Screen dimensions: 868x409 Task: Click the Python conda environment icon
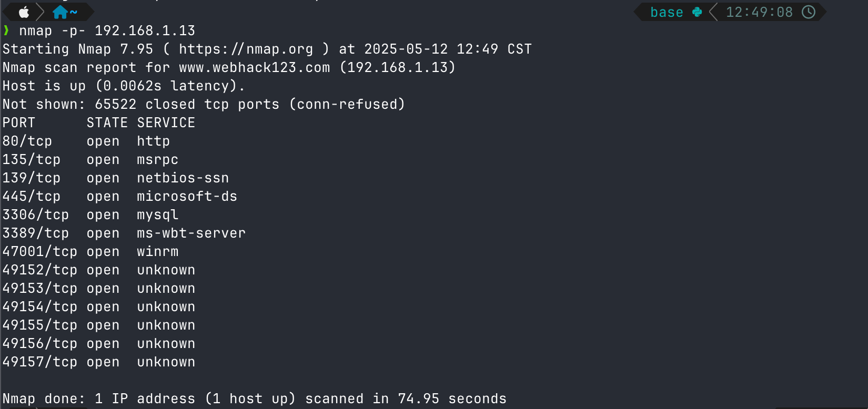697,12
